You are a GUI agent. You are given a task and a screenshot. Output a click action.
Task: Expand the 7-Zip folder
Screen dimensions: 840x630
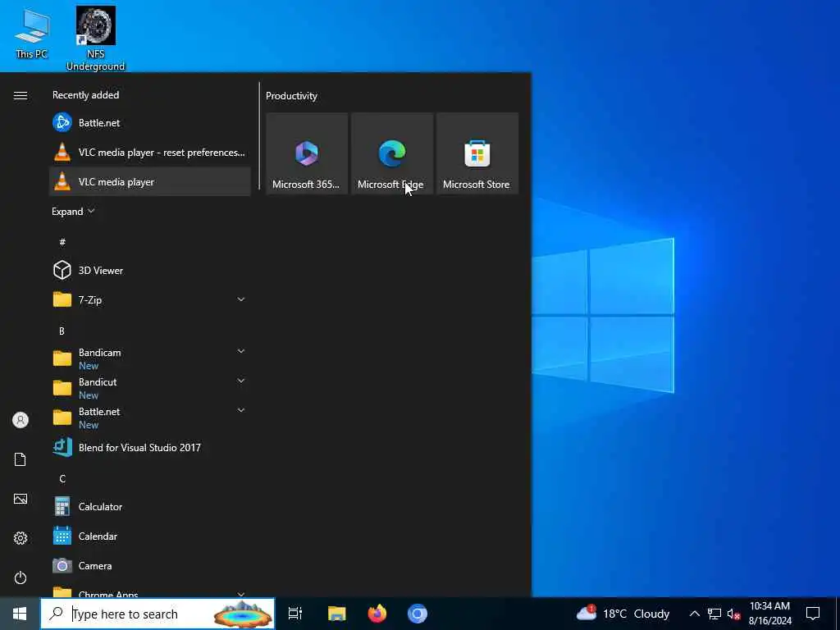(x=241, y=299)
